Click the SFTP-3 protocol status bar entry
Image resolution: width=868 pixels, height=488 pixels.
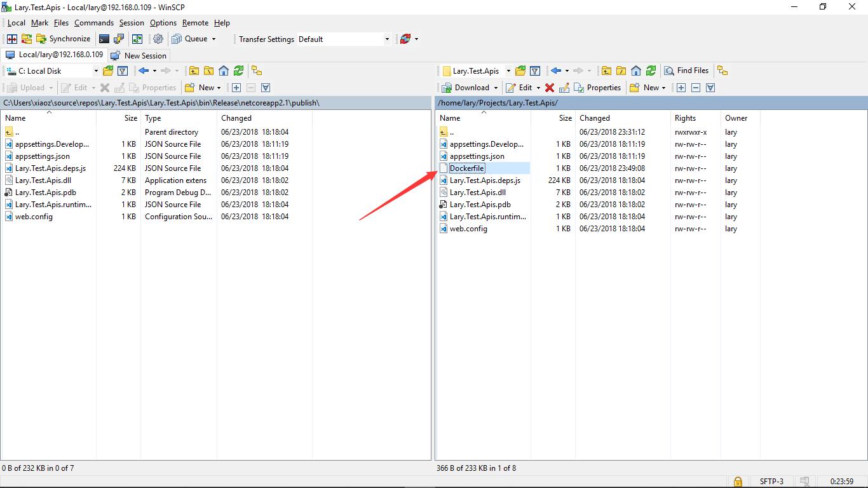click(x=771, y=482)
